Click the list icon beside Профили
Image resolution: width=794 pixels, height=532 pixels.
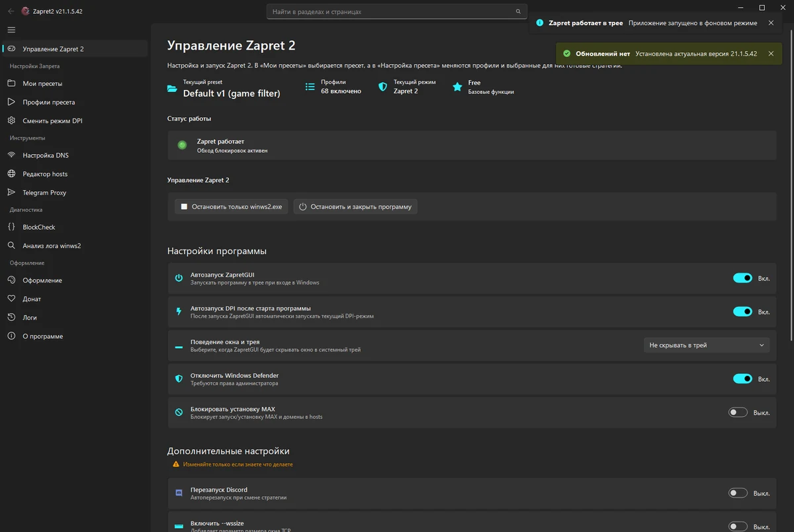[310, 87]
